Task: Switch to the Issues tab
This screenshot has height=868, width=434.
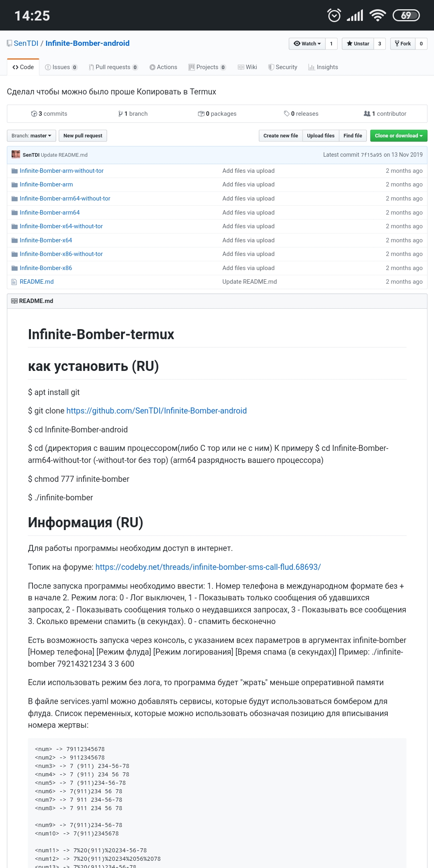Action: click(x=61, y=67)
